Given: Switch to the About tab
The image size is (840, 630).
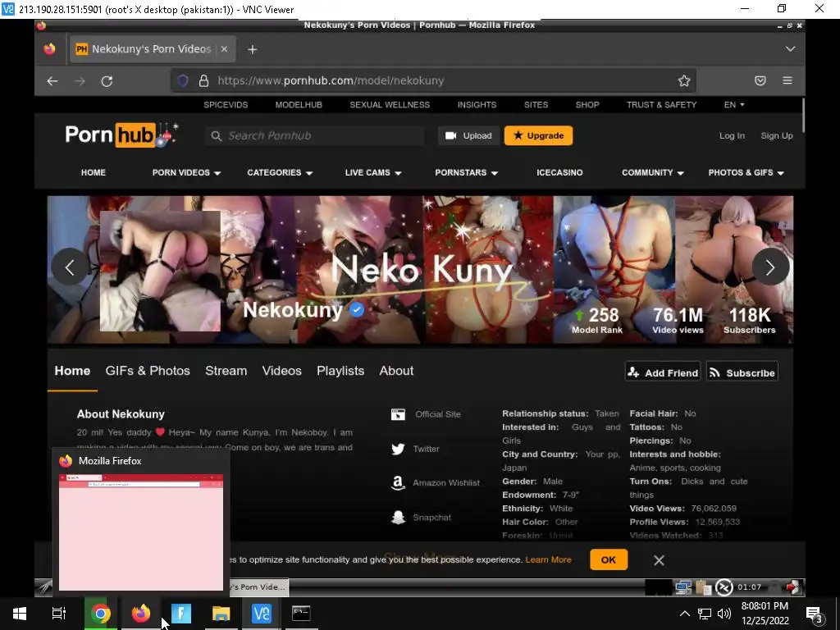Looking at the screenshot, I should click(396, 371).
